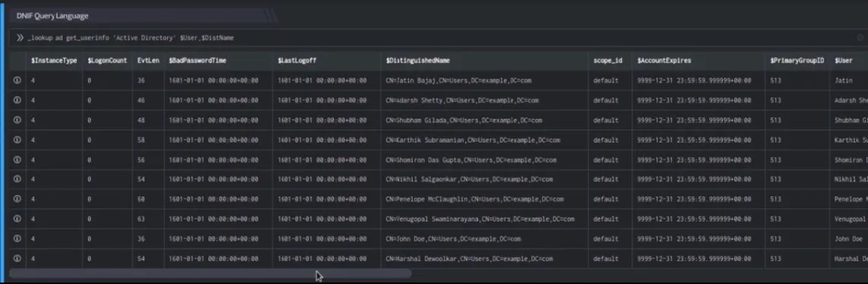
Task: Select 'CN=Harshal Dewoolkar,CN=Users' distinguished name cell
Action: [x=470, y=258]
